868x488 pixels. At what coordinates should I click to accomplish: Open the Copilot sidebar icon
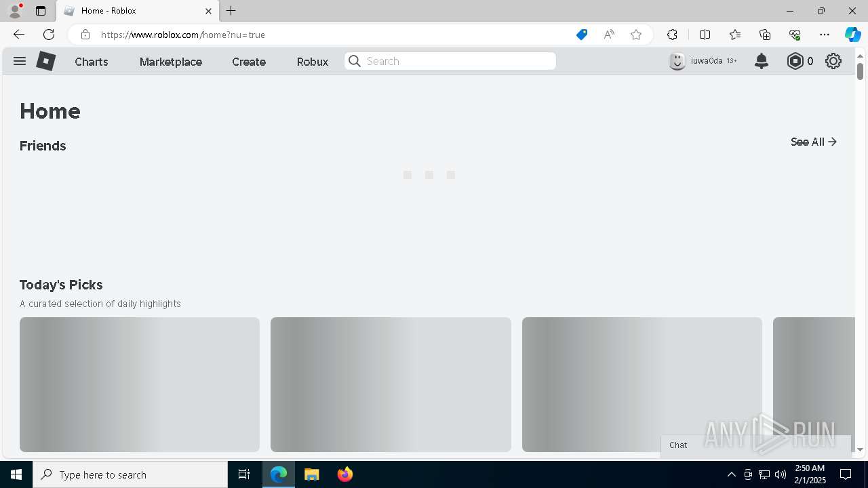pos(852,35)
